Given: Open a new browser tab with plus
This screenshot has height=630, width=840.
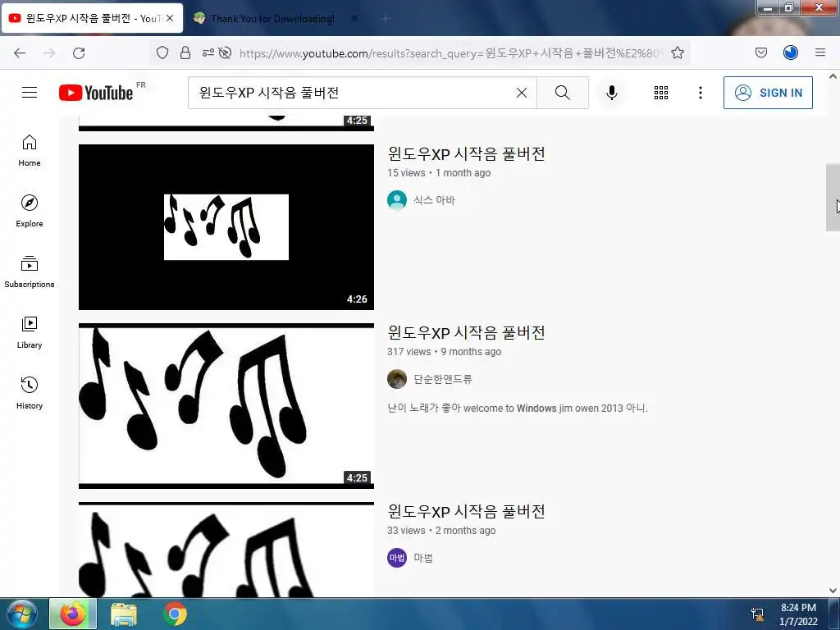Looking at the screenshot, I should (386, 18).
